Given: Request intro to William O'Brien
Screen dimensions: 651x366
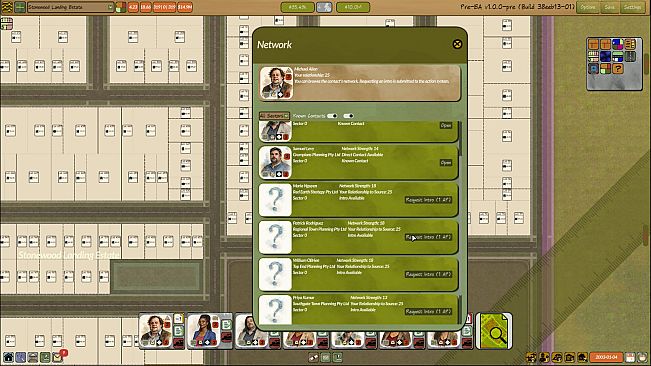Looking at the screenshot, I should (x=428, y=274).
